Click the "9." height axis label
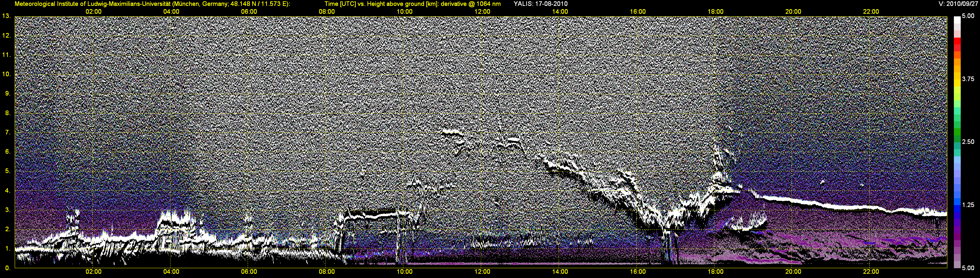 pyautogui.click(x=8, y=93)
